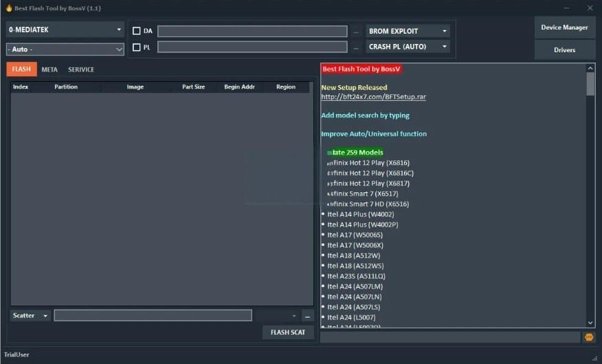Click 'Hot 12 Play (X6817)' entry
The height and width of the screenshot is (364, 602).
pyautogui.click(x=368, y=183)
